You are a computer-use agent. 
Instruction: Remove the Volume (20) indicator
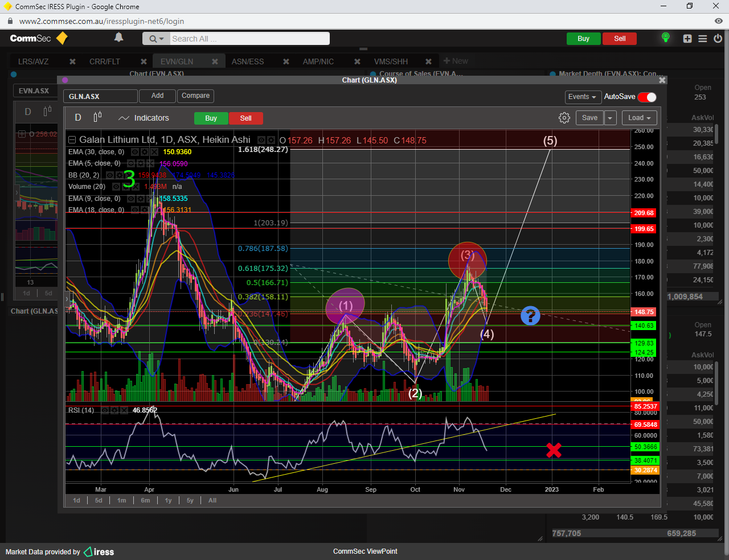(x=136, y=187)
